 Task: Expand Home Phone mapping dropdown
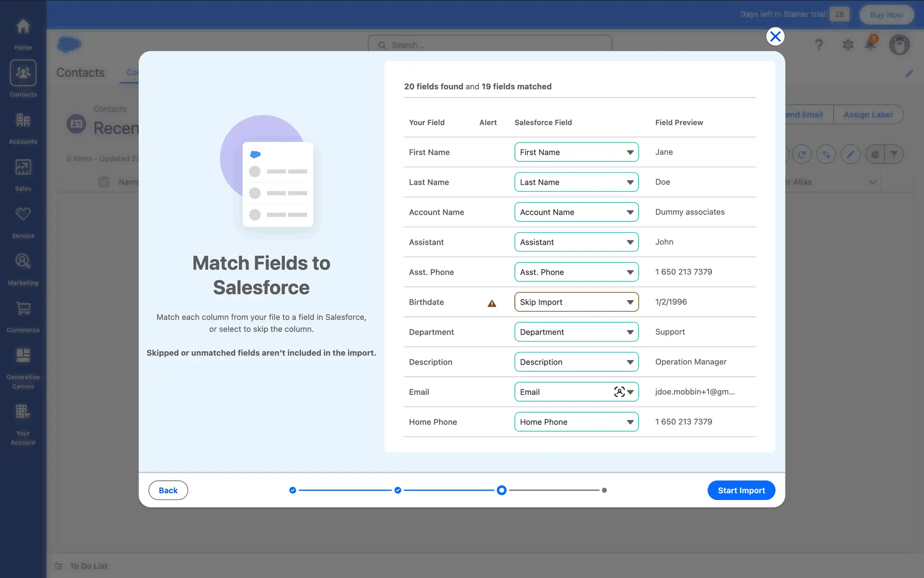coord(576,422)
